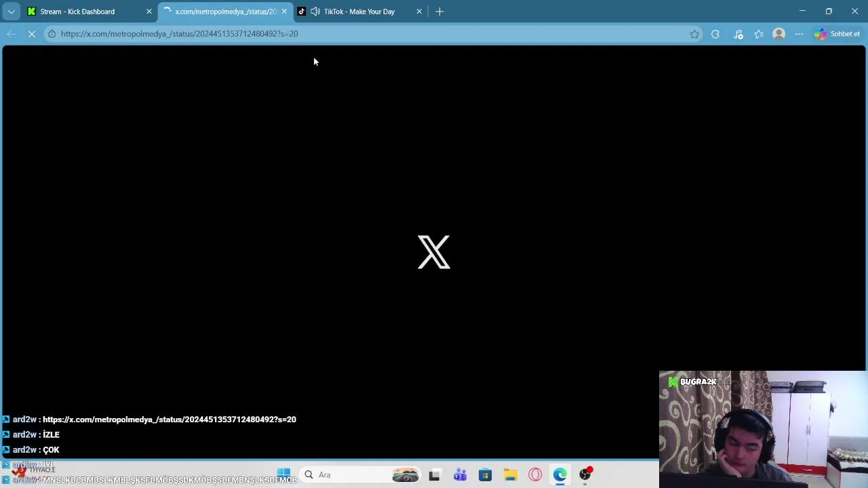Viewport: 868px width, 488px height.
Task: Close the x.com metropolmedya tab
Action: [x=284, y=12]
